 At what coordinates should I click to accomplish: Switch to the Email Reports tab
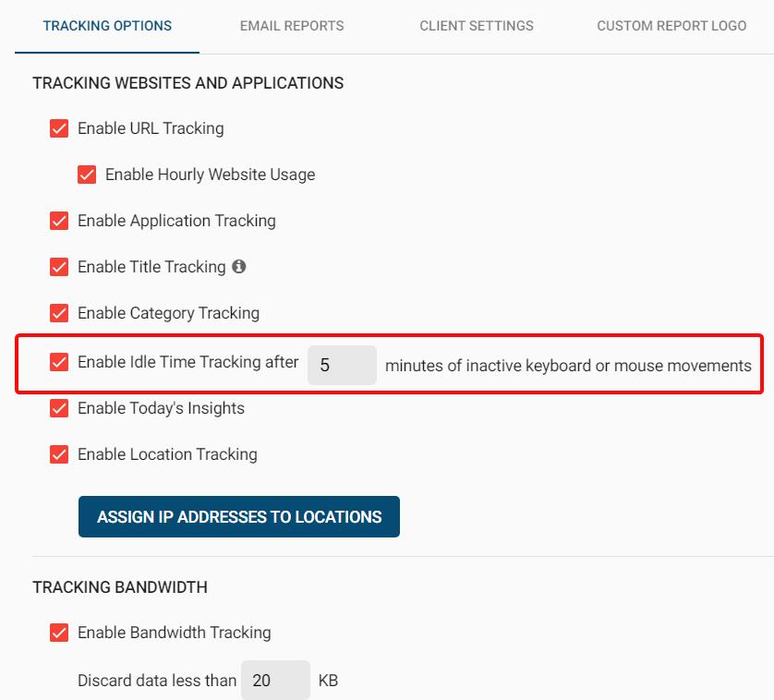click(x=292, y=26)
